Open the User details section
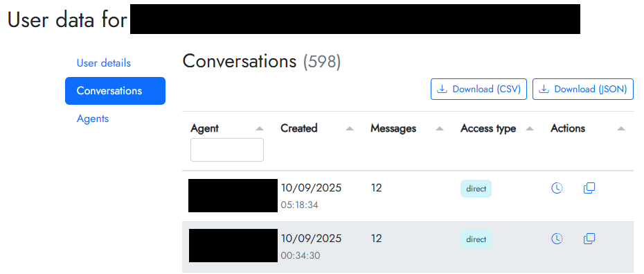The height and width of the screenshot is (274, 644). (103, 63)
